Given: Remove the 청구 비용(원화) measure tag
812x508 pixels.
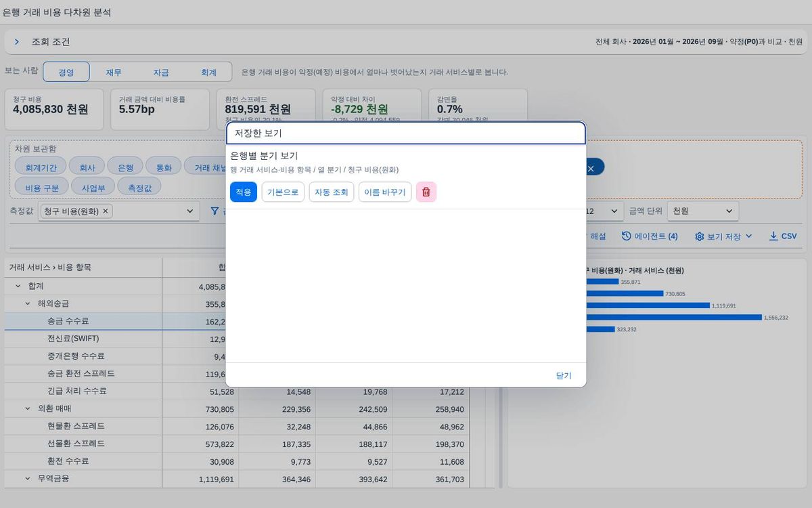Looking at the screenshot, I should 106,211.
